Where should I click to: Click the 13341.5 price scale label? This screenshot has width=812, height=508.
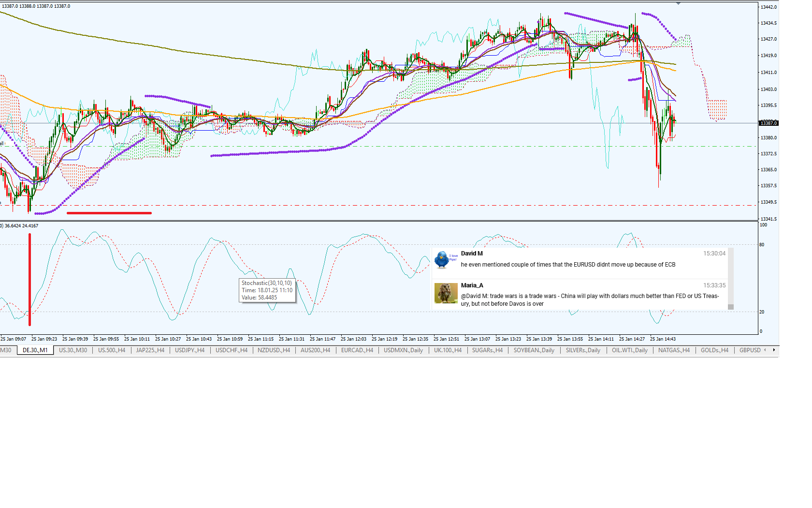point(768,219)
